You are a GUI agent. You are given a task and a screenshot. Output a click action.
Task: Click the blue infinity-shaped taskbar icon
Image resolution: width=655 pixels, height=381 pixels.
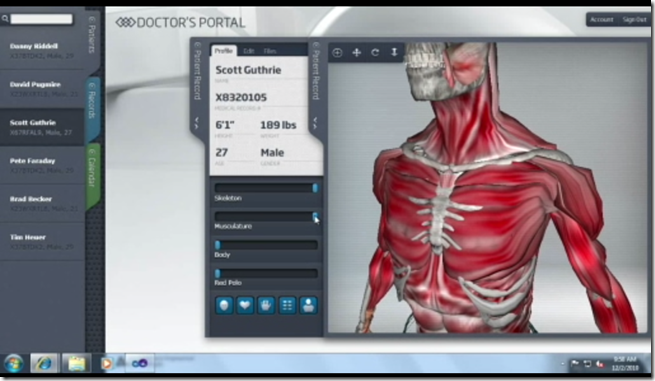[140, 363]
